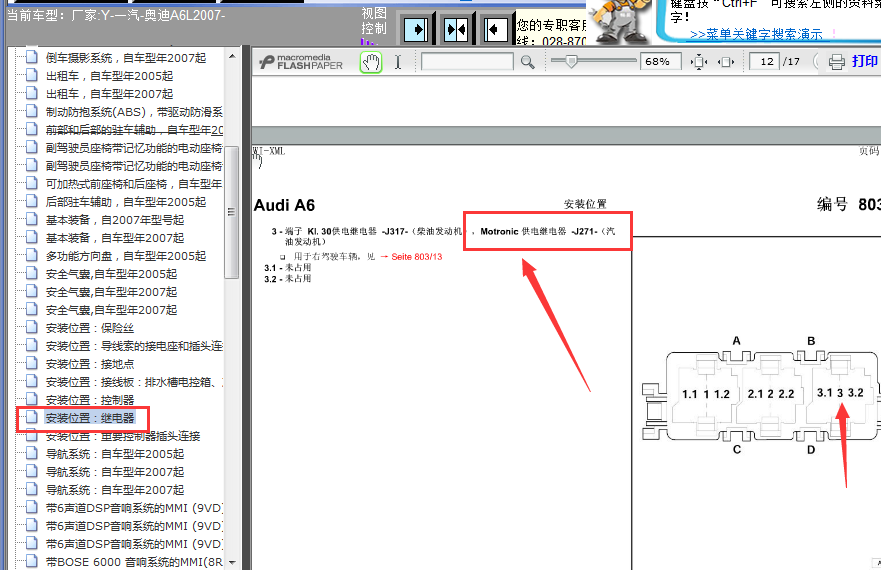The height and width of the screenshot is (570, 881).
Task: Open 前部和后部的驻车辅助 entry
Action: pos(134,130)
